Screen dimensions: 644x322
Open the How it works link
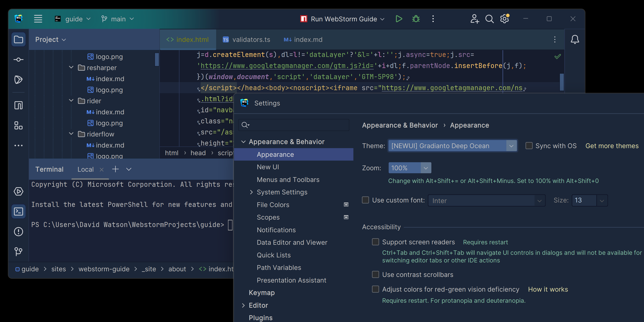[x=548, y=289]
